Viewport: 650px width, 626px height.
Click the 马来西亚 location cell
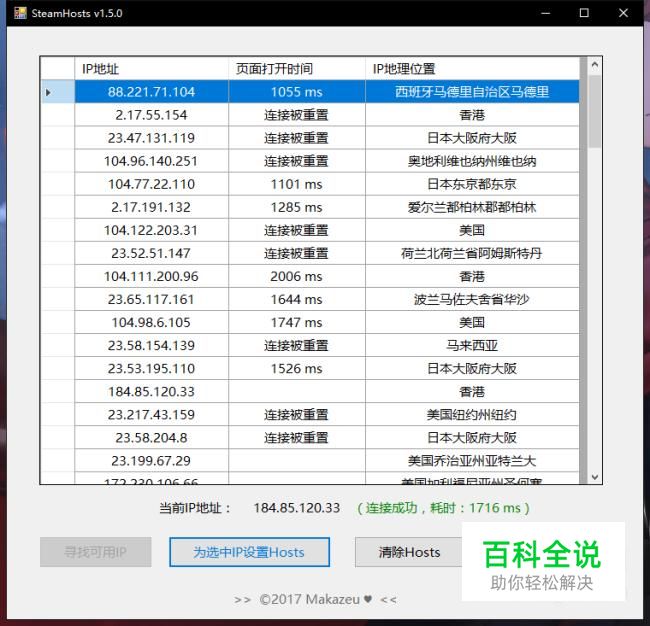[x=472, y=345]
